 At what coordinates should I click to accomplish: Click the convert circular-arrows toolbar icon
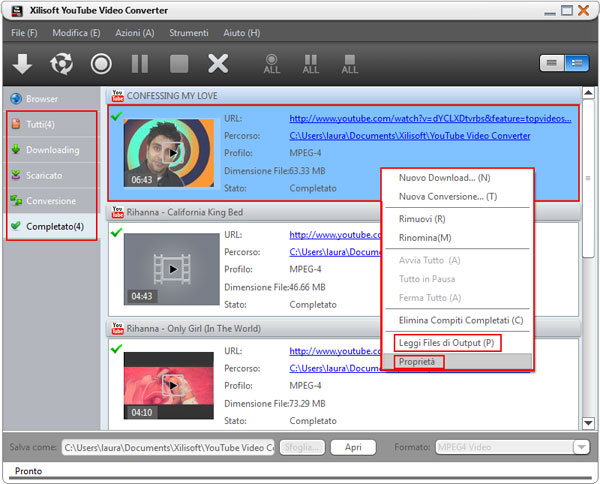(x=61, y=64)
